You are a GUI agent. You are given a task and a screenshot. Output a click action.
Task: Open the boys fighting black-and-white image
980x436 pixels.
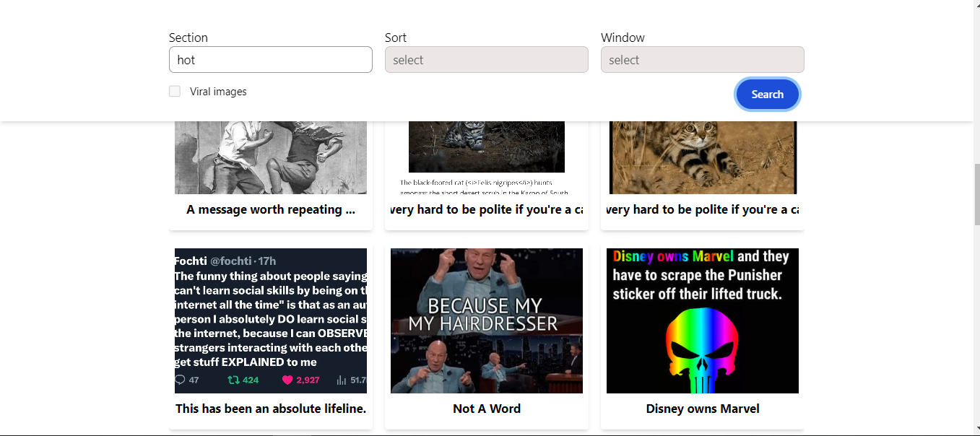(271, 157)
